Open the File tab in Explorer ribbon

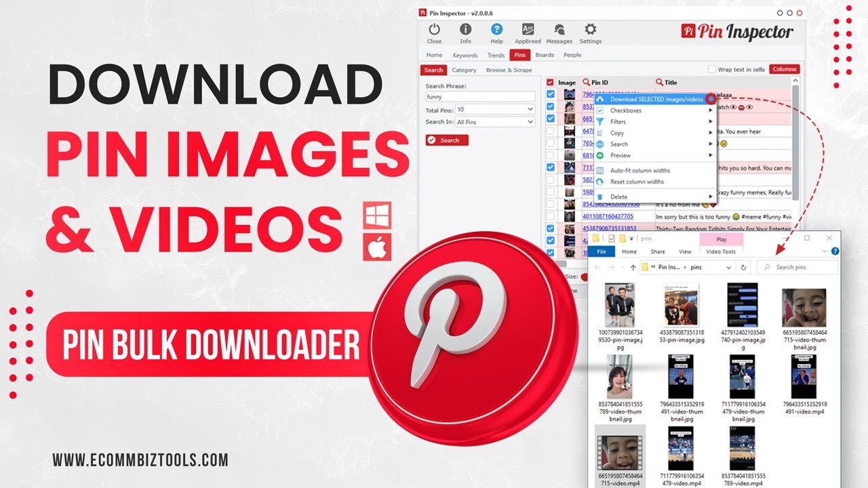point(600,251)
